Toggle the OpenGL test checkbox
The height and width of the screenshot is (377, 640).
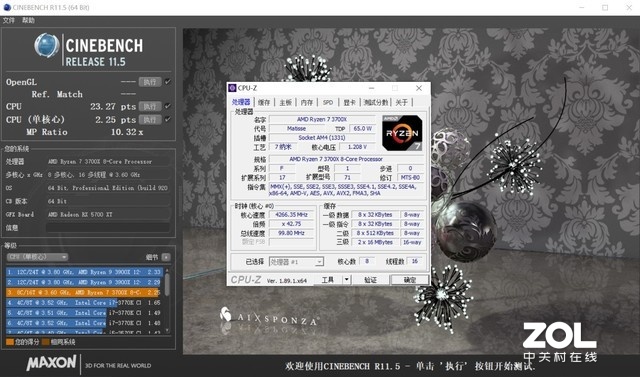click(x=168, y=82)
